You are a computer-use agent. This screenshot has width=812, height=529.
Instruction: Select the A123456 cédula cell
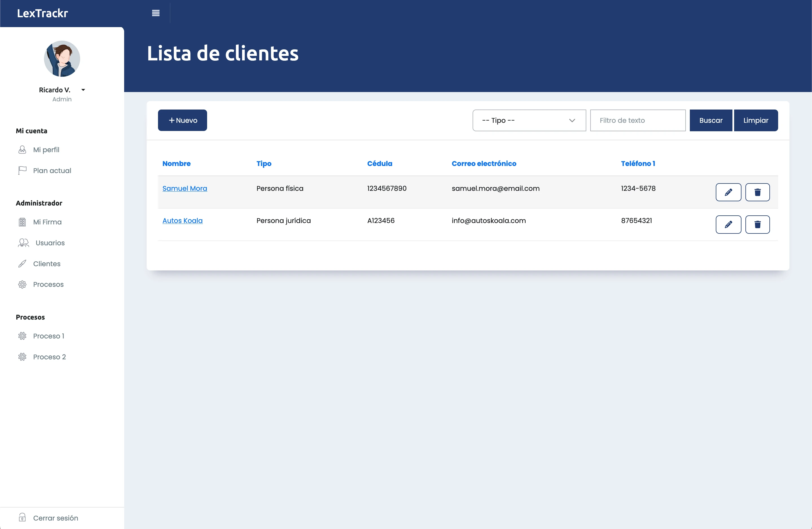click(381, 221)
